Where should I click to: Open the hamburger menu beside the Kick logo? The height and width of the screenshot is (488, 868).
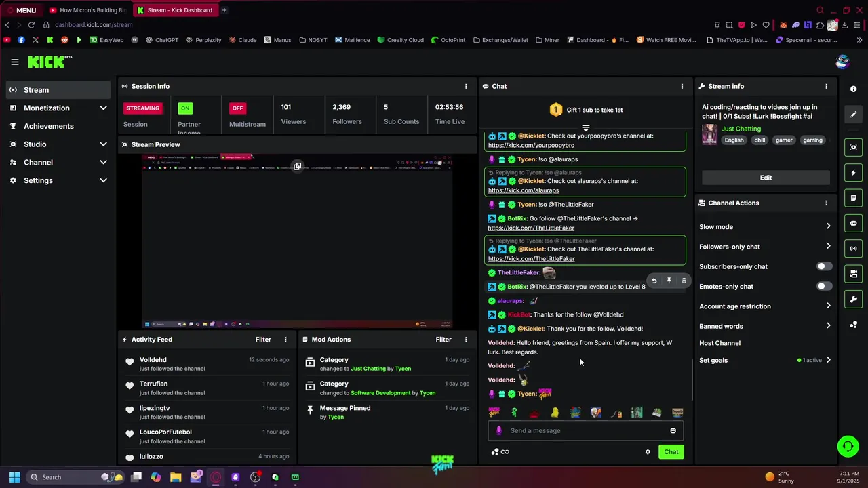[x=15, y=62]
